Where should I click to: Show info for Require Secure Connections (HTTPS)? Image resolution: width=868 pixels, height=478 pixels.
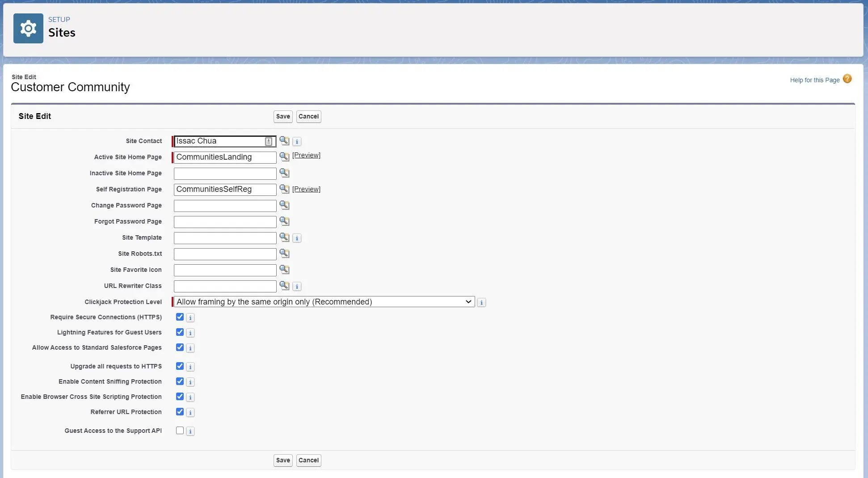coord(190,318)
